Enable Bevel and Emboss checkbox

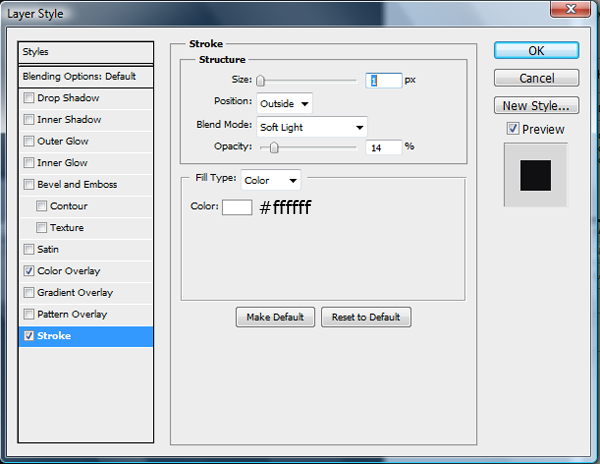pyautogui.click(x=29, y=184)
